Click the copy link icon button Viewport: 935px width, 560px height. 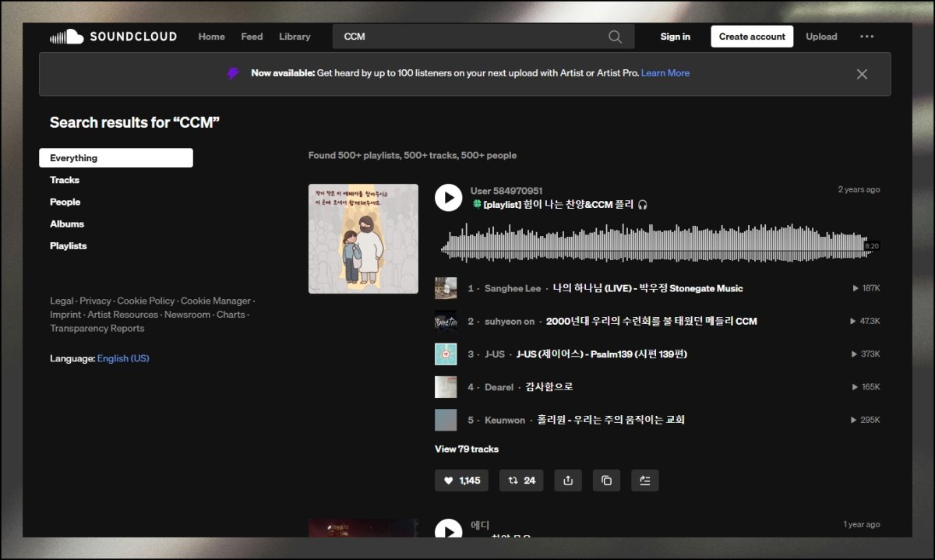coord(607,481)
